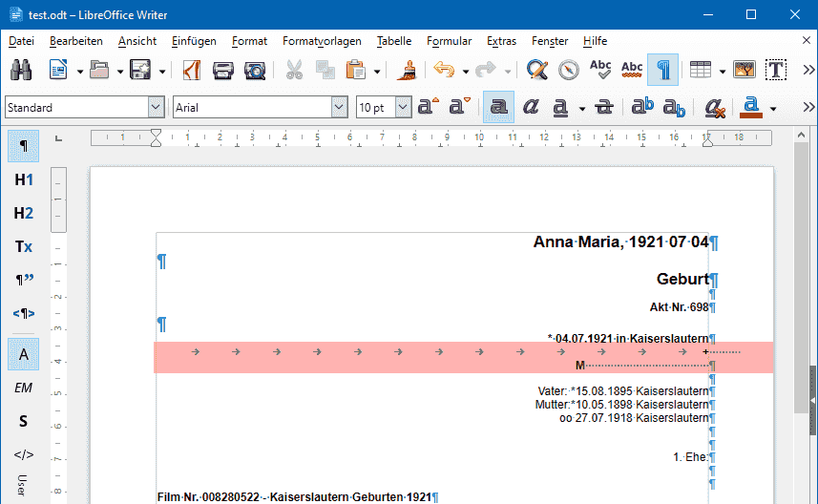Apply the red font color swatch
818x504 pixels.
(x=750, y=108)
